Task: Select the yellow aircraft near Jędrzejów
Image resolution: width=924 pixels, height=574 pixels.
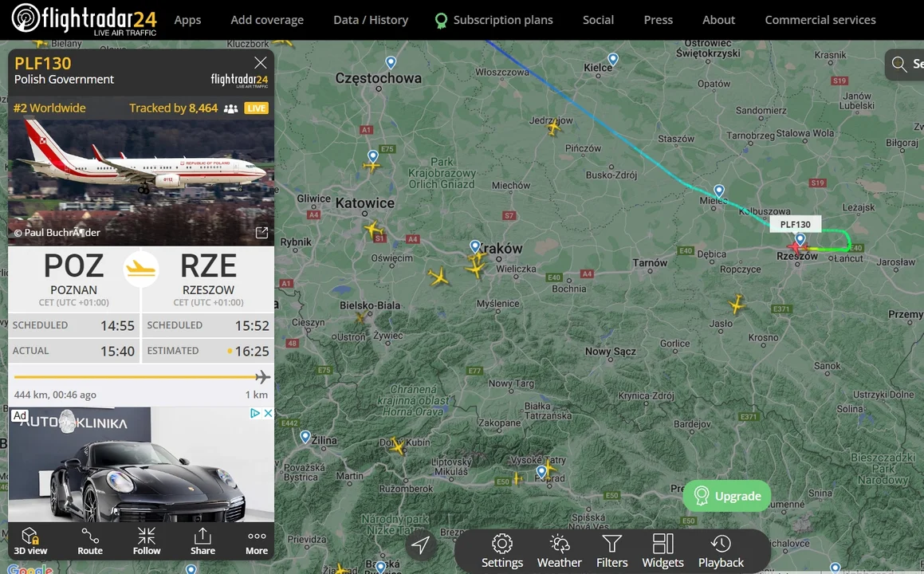Action: 553,127
